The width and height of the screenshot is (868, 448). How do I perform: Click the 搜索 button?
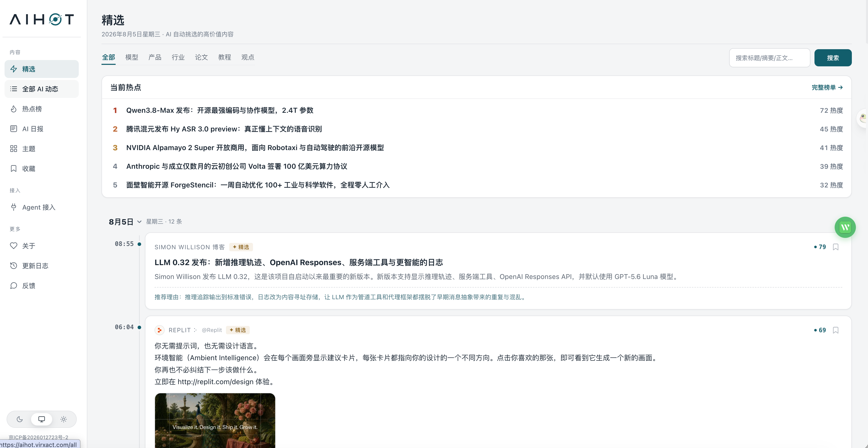pyautogui.click(x=833, y=58)
